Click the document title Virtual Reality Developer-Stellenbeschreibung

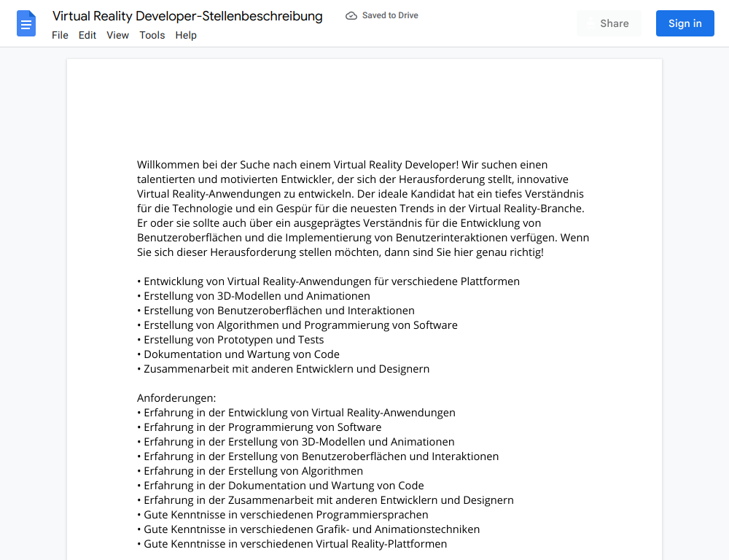tap(187, 16)
